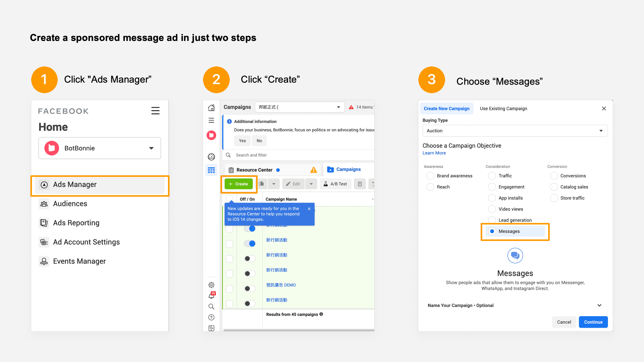Select the Messages objective radio button
The image size is (644, 362).
(492, 231)
